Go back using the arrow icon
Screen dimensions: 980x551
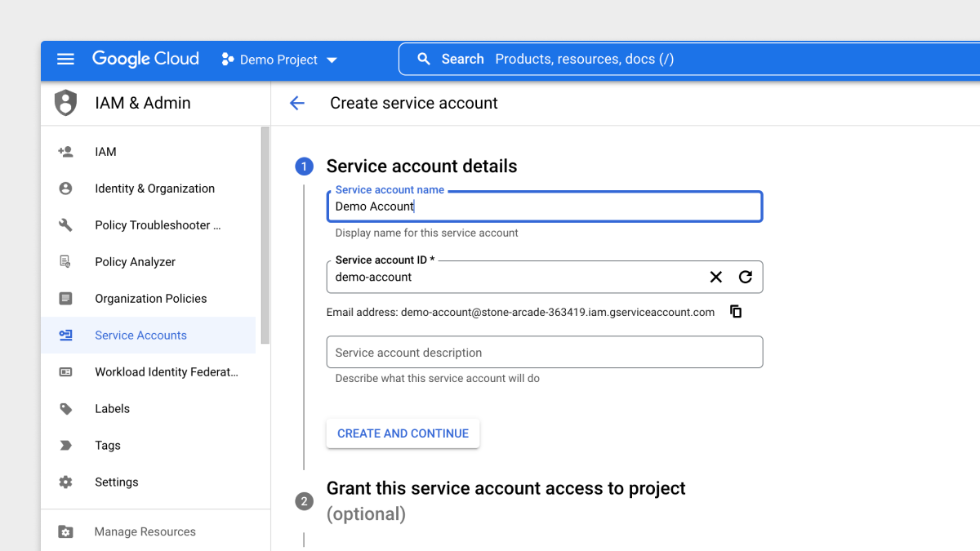(297, 103)
